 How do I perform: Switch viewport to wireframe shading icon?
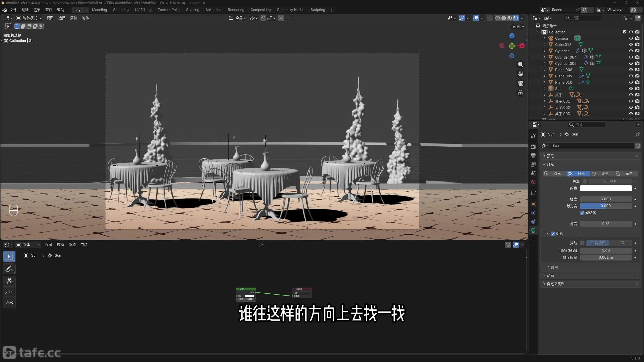497,18
